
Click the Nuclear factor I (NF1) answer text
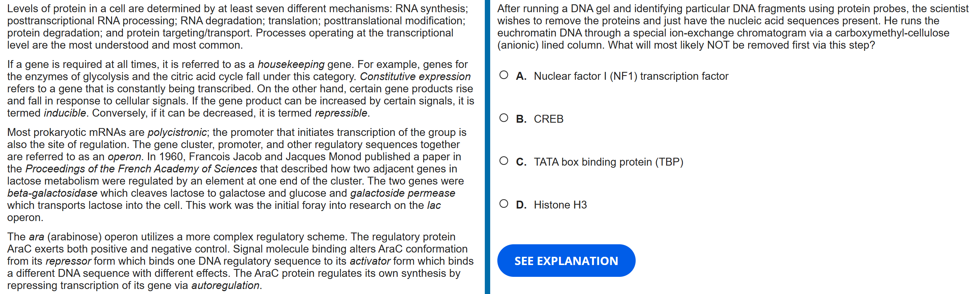tap(631, 76)
